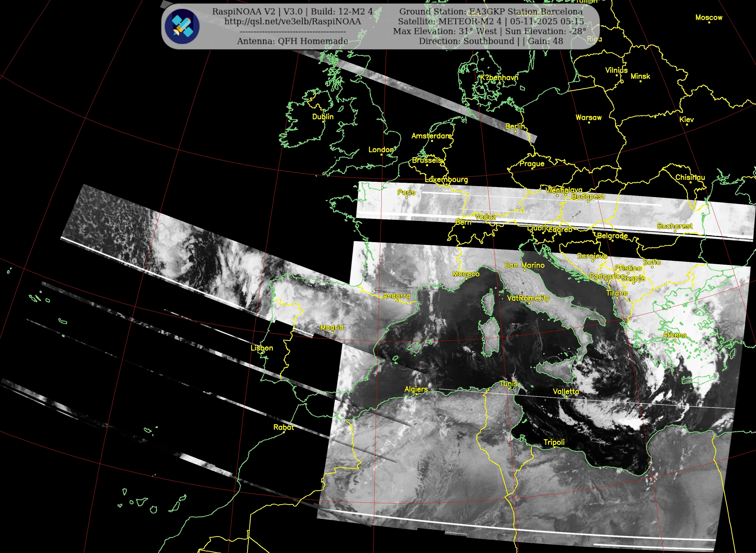Click the RaspiNOAA URL text in header
Viewport: 756px width, 553px height.
point(292,22)
